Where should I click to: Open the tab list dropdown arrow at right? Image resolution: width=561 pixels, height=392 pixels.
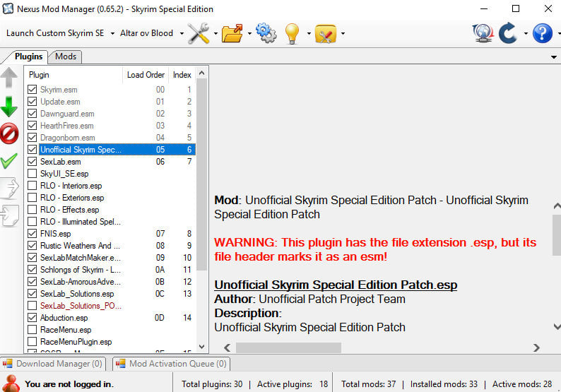tap(553, 57)
